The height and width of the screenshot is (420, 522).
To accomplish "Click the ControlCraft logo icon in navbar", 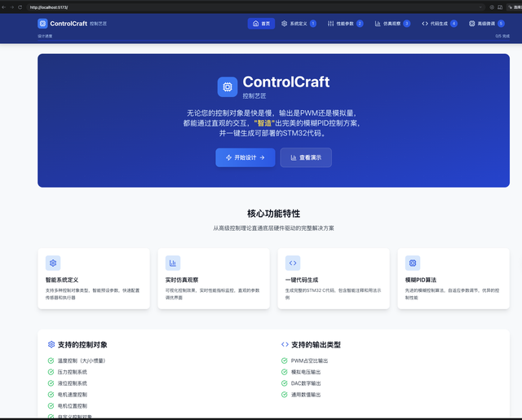I will pyautogui.click(x=42, y=24).
